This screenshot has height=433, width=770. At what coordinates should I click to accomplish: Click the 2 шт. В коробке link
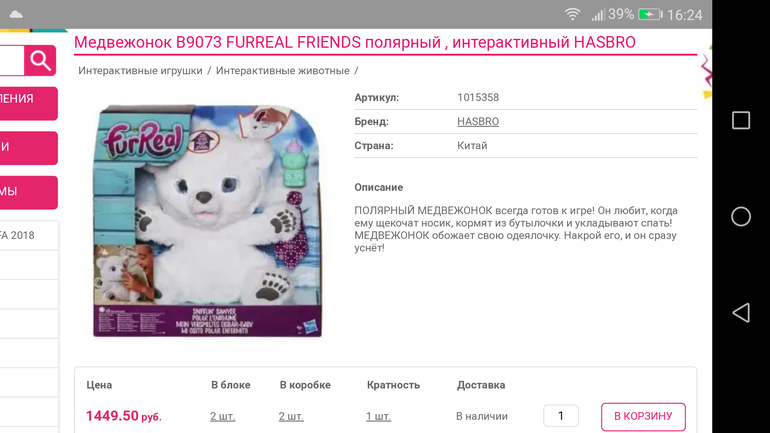click(x=291, y=416)
